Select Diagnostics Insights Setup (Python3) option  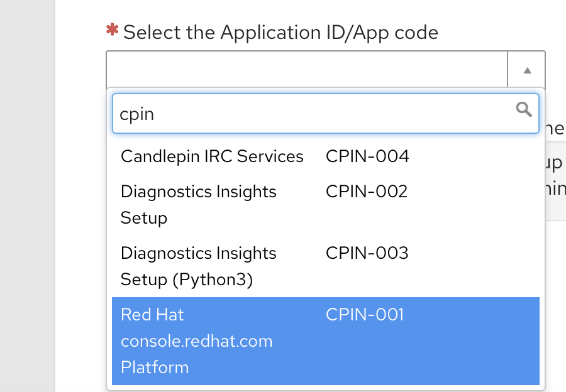[x=199, y=266]
